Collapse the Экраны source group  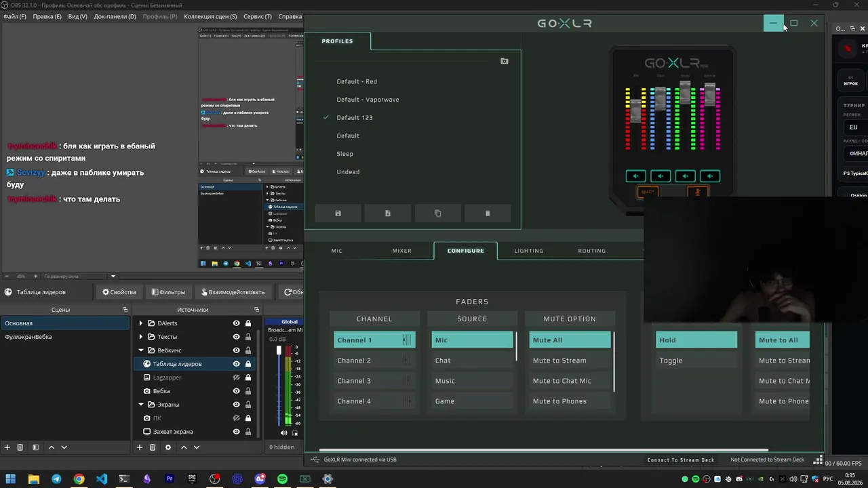pyautogui.click(x=141, y=405)
